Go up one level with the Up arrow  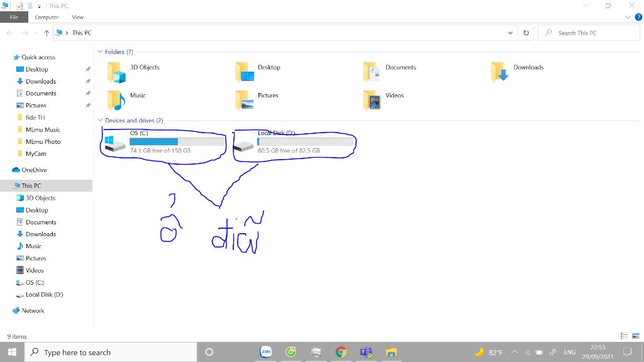[47, 33]
